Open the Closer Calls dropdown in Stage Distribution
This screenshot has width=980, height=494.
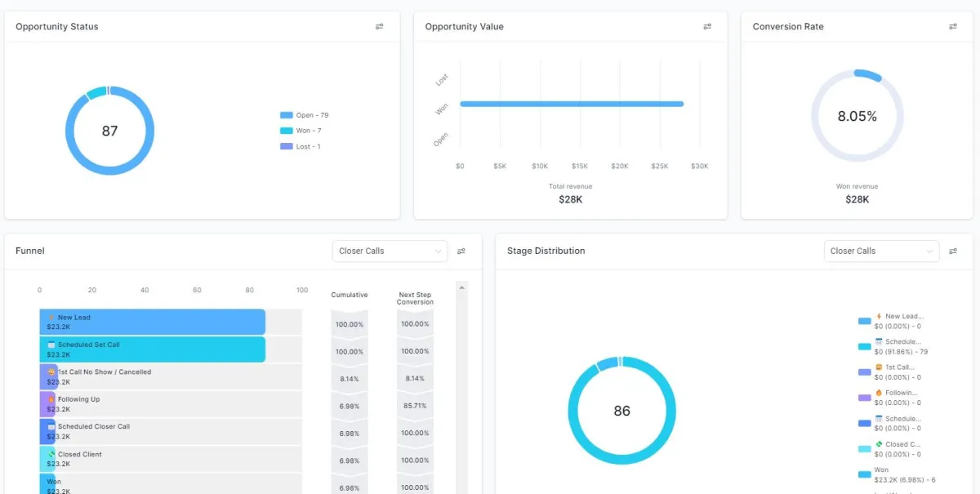881,251
